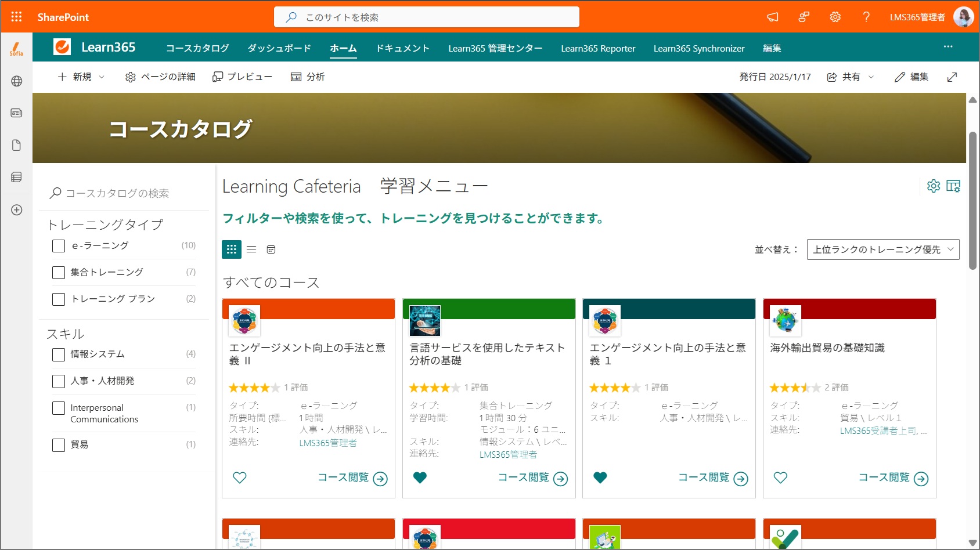This screenshot has height=550, width=980.
Task: Expand the 共有 dropdown chevron
Action: click(x=871, y=77)
